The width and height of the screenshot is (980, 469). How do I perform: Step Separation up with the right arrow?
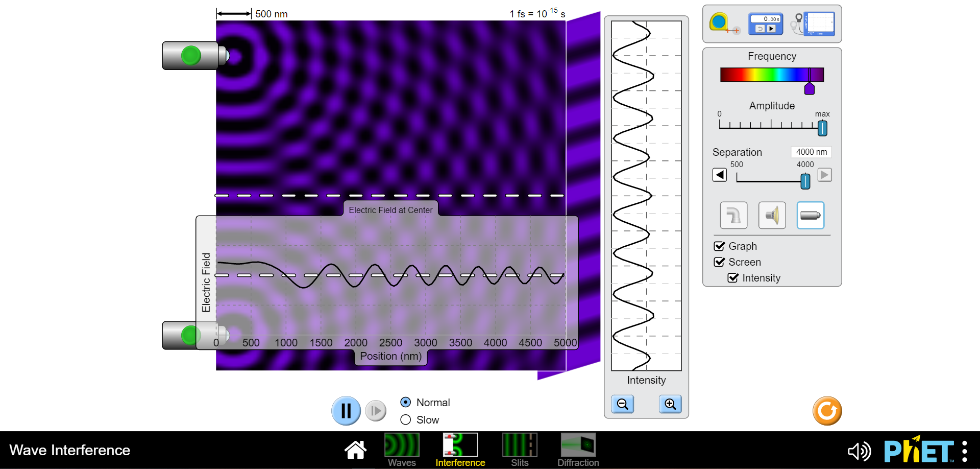pos(825,175)
